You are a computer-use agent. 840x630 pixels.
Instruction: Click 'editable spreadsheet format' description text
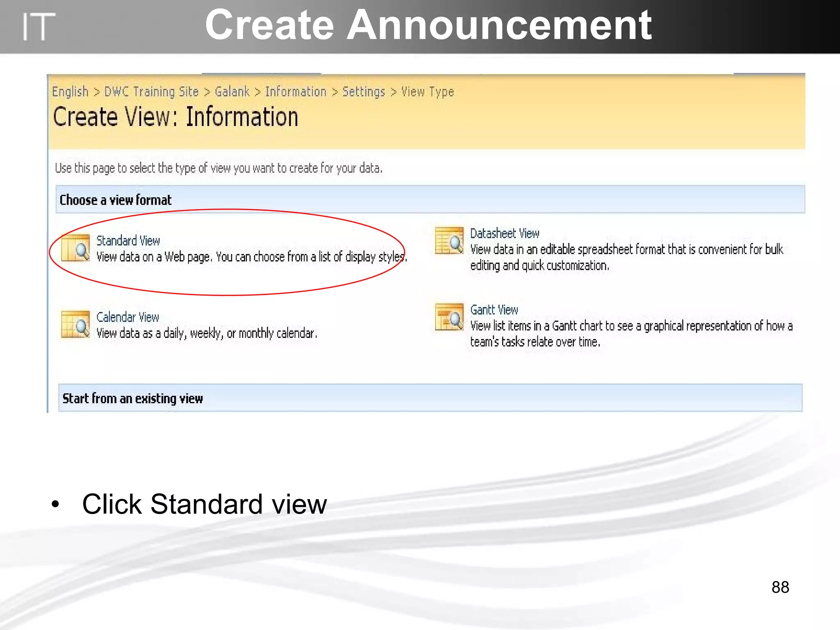coord(626,257)
